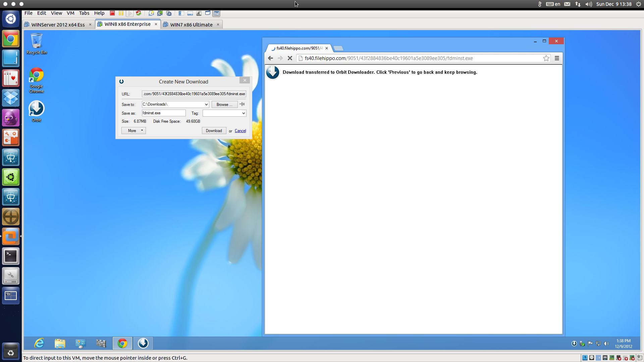Click the Cancel link
644x362 pixels.
240,131
